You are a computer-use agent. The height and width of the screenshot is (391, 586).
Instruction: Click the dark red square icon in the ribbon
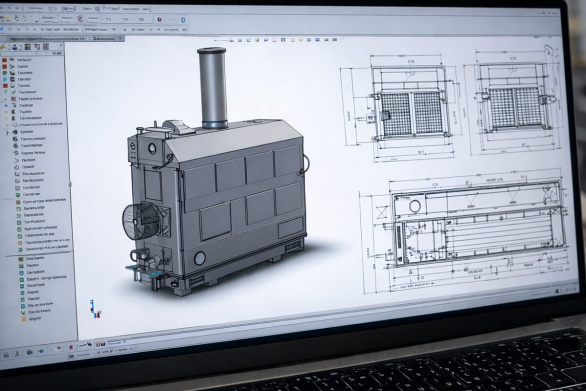point(160,19)
